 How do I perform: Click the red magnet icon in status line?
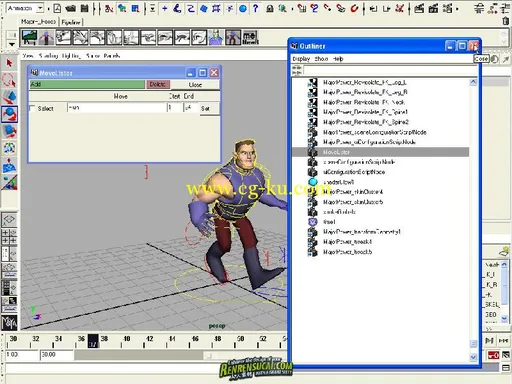pyautogui.click(x=354, y=8)
